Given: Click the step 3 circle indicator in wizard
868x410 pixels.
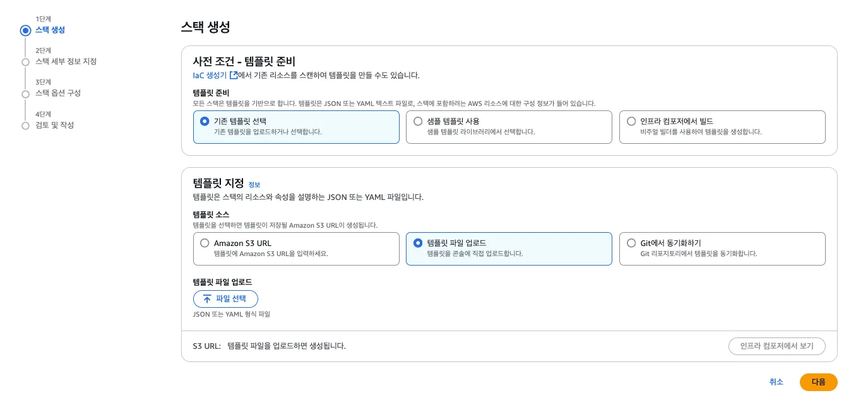Looking at the screenshot, I should (x=25, y=94).
